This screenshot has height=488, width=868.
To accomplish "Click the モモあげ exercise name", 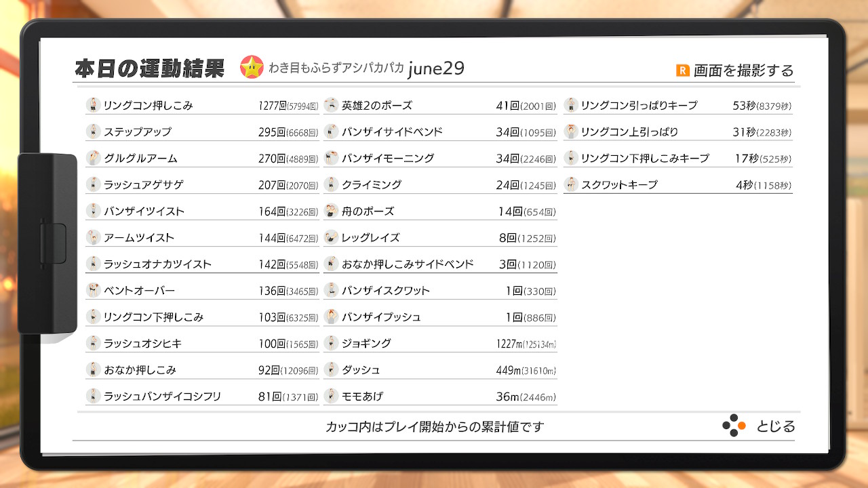I will pos(363,396).
